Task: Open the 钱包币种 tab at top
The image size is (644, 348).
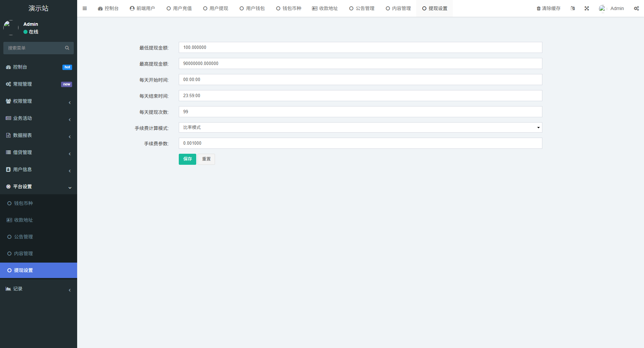Action: pyautogui.click(x=288, y=8)
